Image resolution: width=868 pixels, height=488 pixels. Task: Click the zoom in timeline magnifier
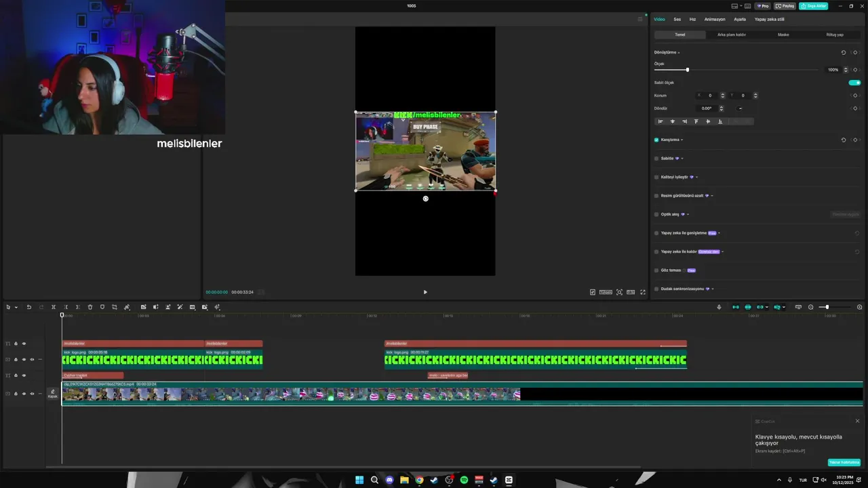pos(859,307)
